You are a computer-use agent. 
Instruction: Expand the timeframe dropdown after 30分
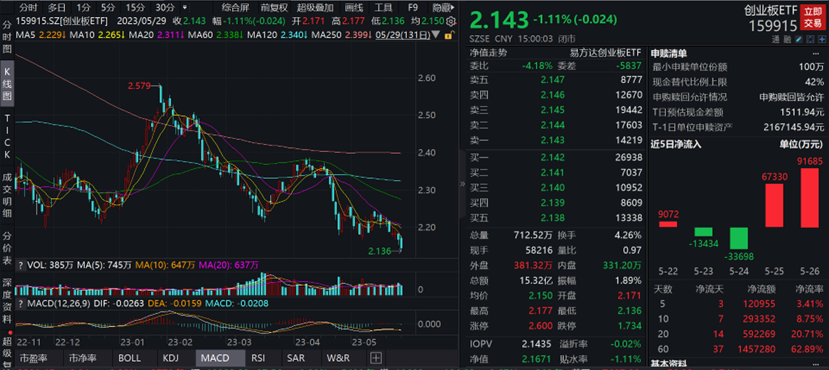coord(184,7)
